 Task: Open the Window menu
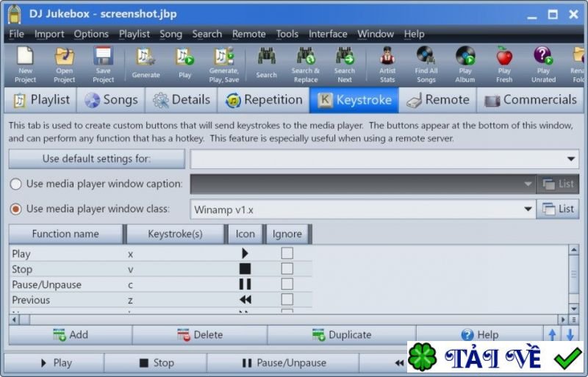(376, 34)
